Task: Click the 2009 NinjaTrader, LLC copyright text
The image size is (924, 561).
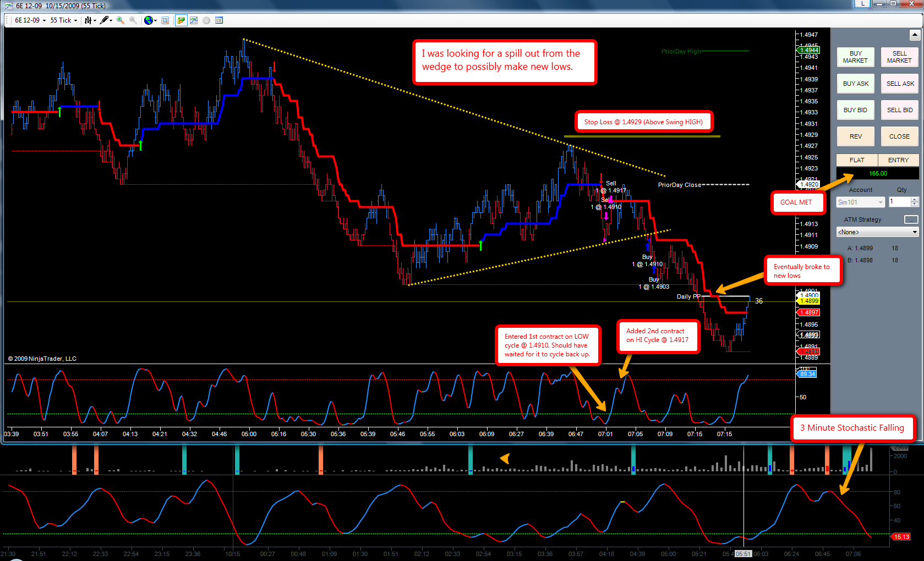Action: pos(42,359)
